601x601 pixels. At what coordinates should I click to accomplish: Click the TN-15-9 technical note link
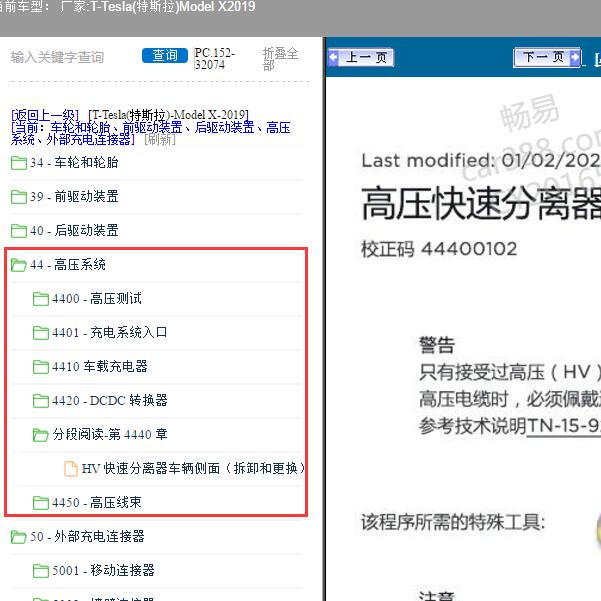point(564,426)
